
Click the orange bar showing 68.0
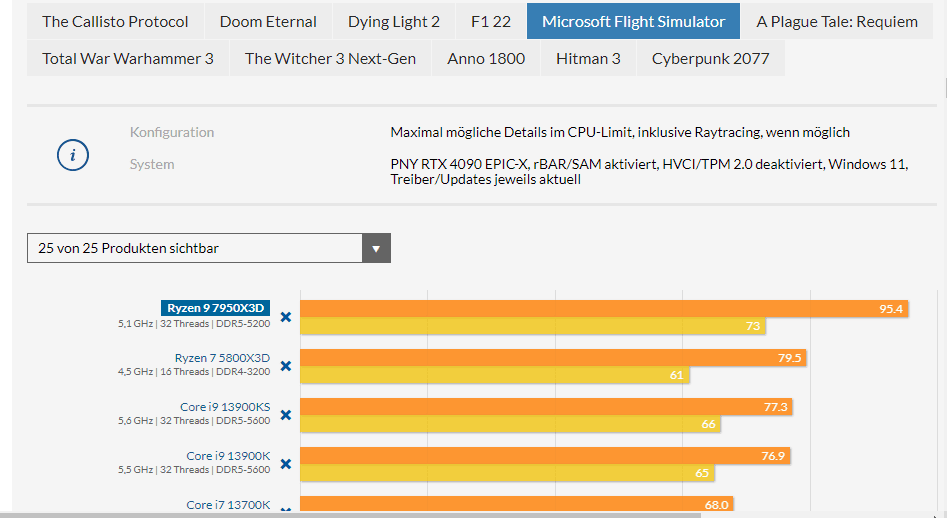pyautogui.click(x=517, y=504)
